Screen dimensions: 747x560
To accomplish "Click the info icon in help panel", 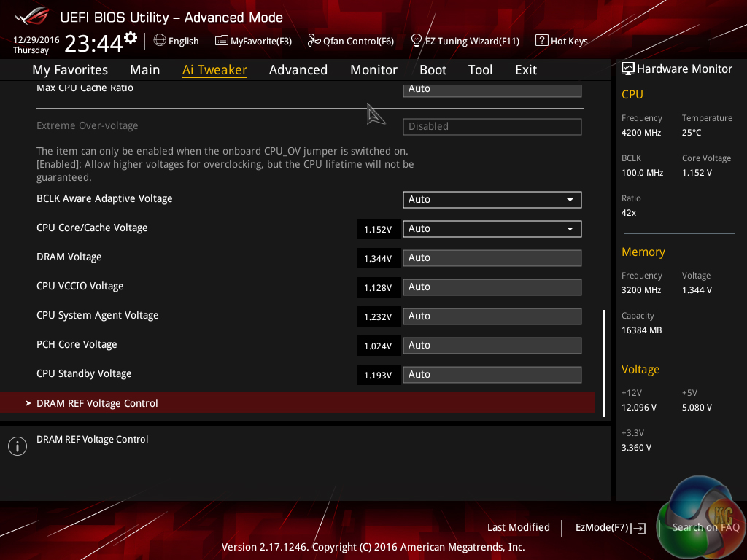I will 18,446.
